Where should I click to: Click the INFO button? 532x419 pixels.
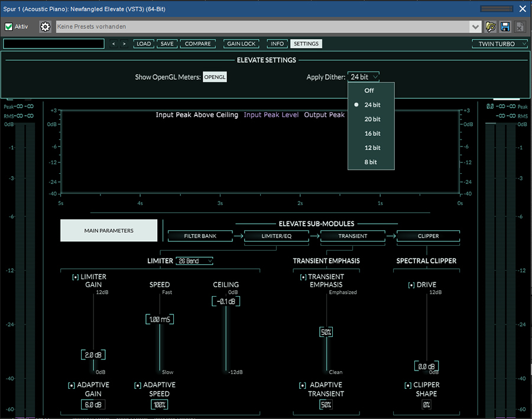(x=277, y=44)
